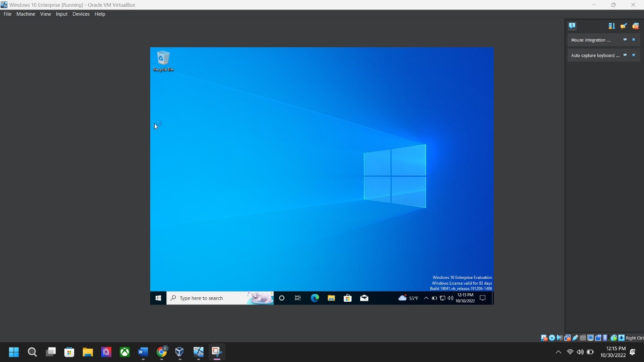Click the optical disk status icon

pyautogui.click(x=552, y=338)
